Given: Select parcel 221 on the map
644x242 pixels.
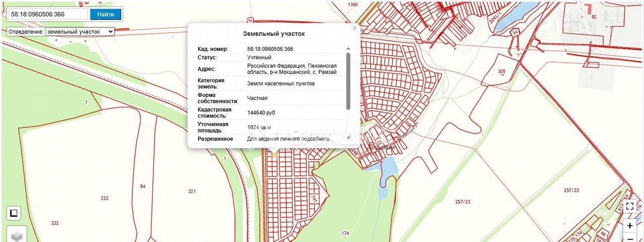Looking at the screenshot, I should tap(192, 191).
